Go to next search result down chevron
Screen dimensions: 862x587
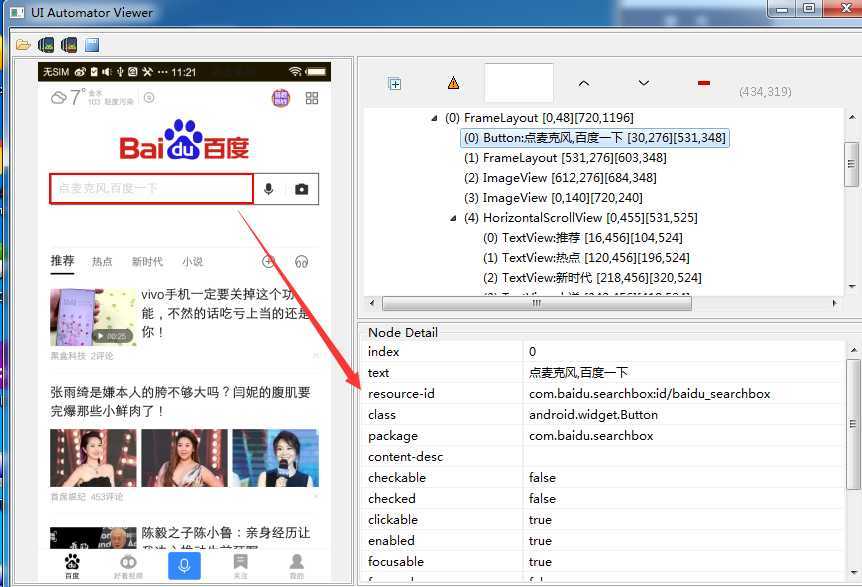click(644, 84)
